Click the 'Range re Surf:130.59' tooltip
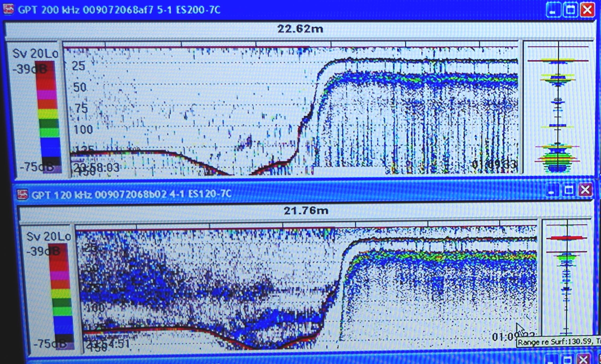The width and height of the screenshot is (601, 364). tap(559, 342)
